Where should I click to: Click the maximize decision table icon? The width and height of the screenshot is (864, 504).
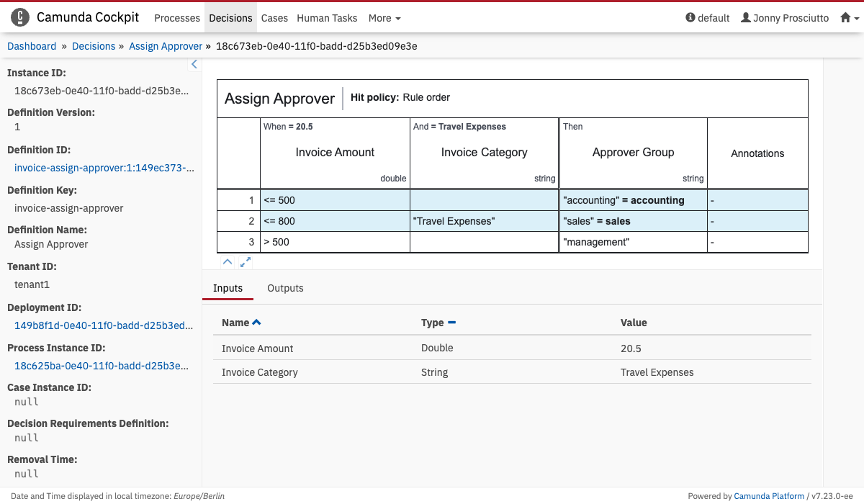pyautogui.click(x=246, y=262)
